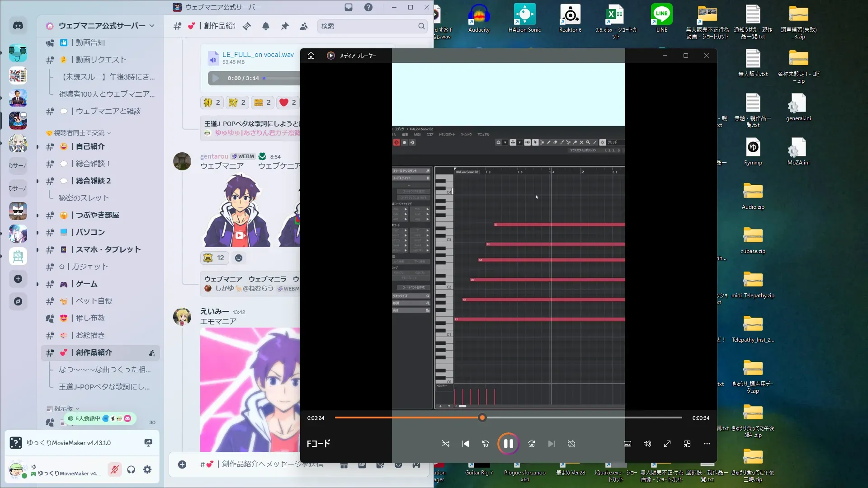Open Media Player volume control
The image size is (868, 488).
(647, 444)
